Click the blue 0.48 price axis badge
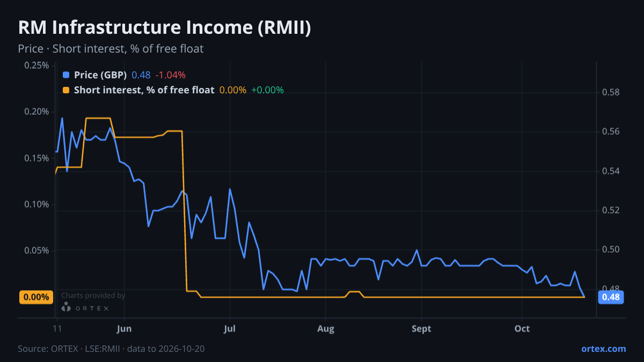This screenshot has height=362, width=644. point(611,297)
